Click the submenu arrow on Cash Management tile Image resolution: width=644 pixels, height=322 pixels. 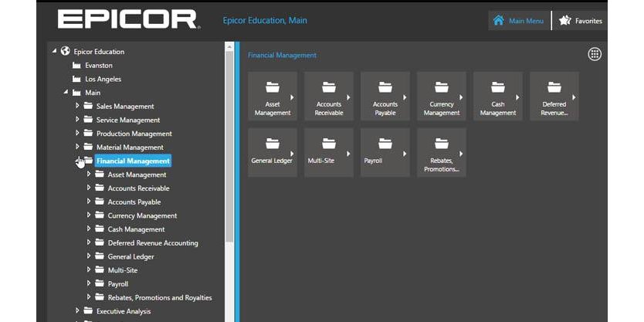(517, 97)
